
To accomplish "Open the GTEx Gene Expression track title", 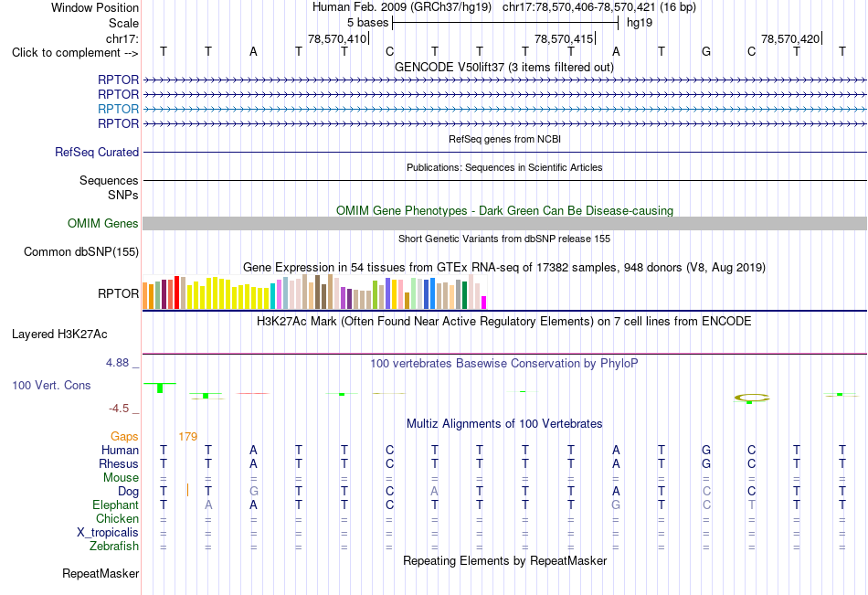I will click(504, 268).
